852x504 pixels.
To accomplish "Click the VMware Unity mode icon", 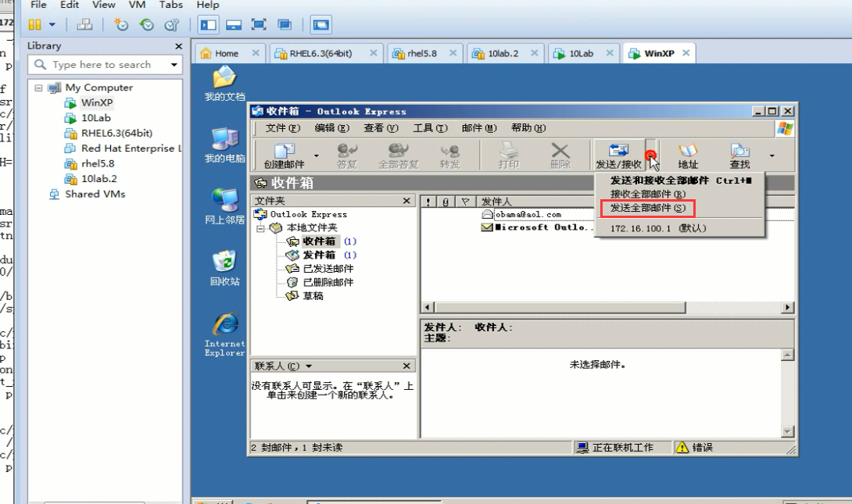I will (x=285, y=24).
